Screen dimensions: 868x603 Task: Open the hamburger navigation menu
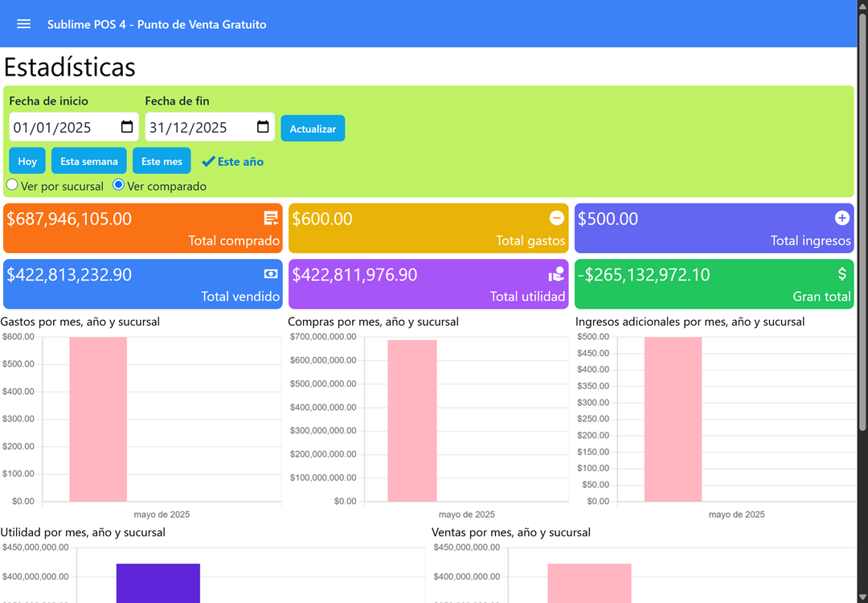coord(23,24)
